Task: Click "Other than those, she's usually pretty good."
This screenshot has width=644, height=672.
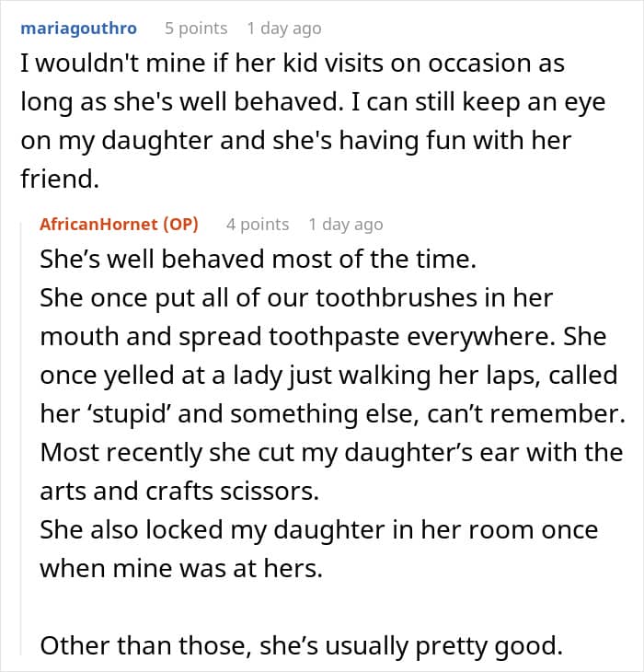Action: [301, 646]
